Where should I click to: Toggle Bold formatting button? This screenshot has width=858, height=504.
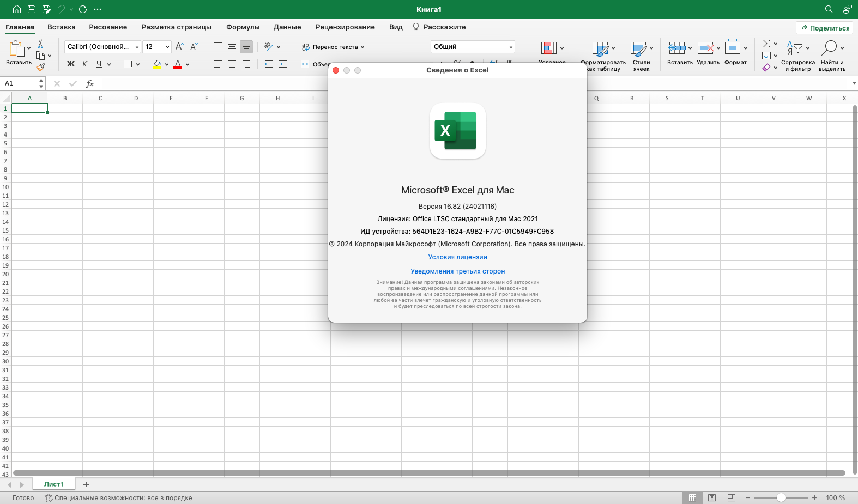pos(71,64)
